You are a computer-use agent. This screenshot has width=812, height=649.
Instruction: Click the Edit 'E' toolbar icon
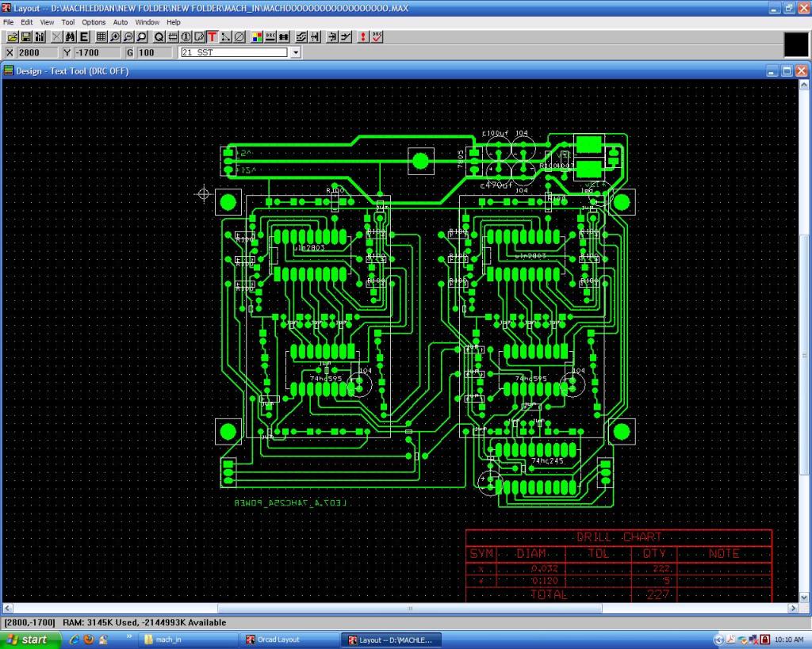84,36
